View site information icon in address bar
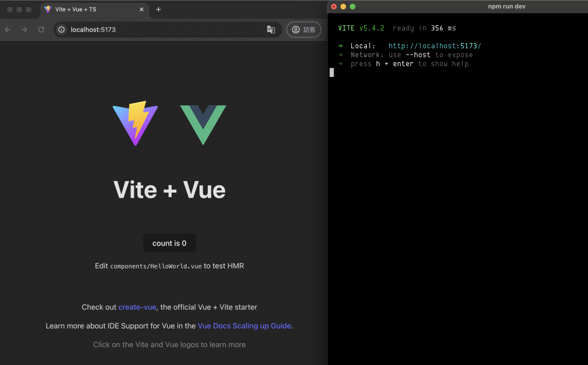 click(61, 29)
